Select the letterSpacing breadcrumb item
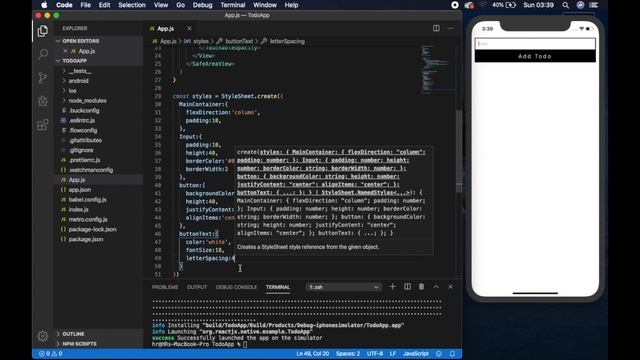 [x=287, y=41]
